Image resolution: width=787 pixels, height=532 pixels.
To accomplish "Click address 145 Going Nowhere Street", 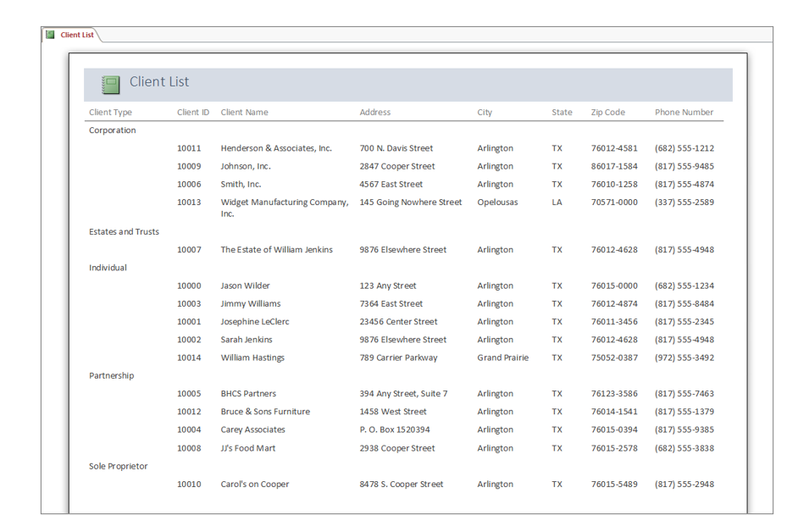I will (411, 202).
